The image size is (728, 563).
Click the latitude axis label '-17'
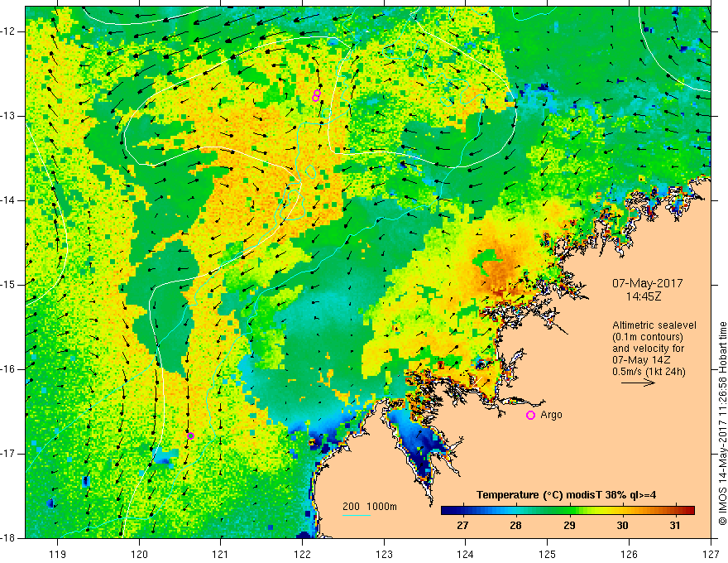[8, 454]
